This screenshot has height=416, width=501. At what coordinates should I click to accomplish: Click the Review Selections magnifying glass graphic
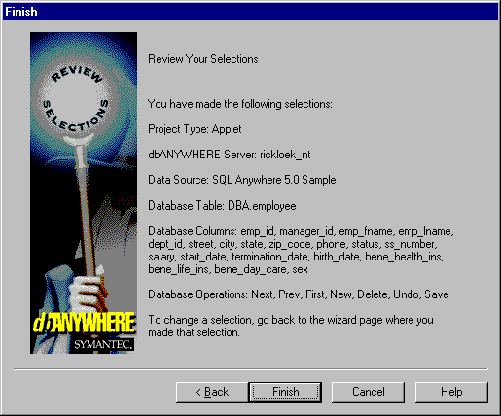(75, 102)
